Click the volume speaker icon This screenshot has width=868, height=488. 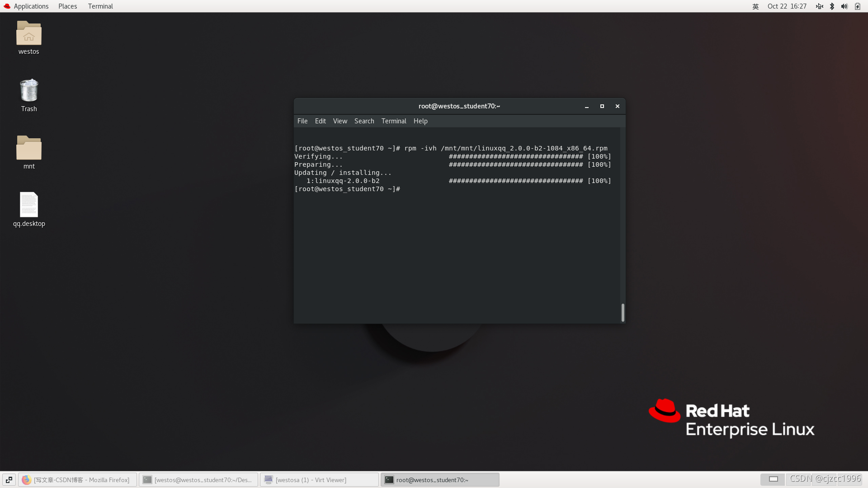coord(844,6)
